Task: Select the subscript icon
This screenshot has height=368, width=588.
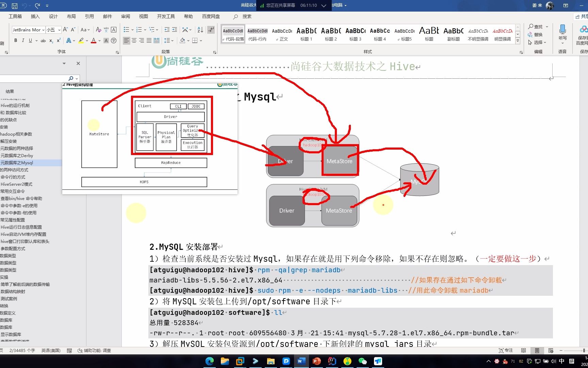Action: click(52, 41)
